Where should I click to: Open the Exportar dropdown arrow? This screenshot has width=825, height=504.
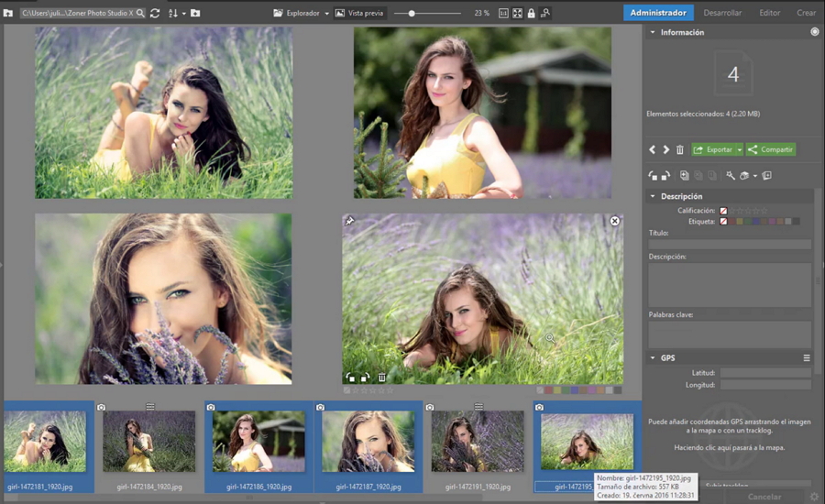coord(739,149)
